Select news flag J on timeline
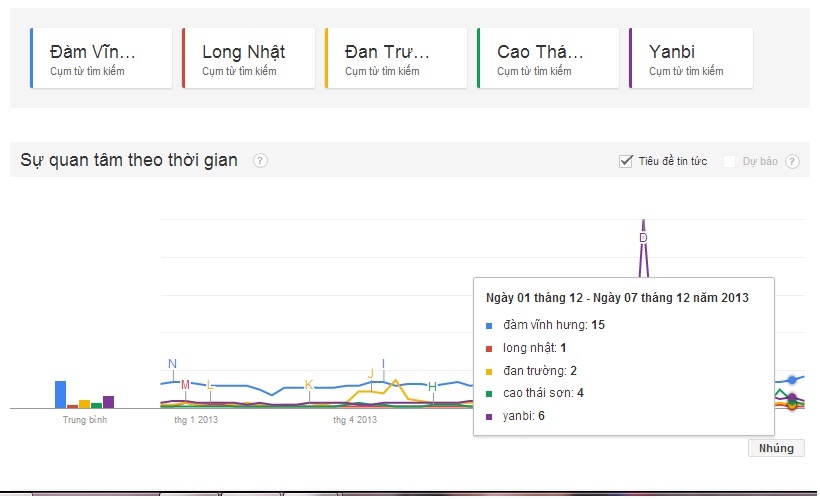Screen dimensions: 820x499 [x=371, y=374]
